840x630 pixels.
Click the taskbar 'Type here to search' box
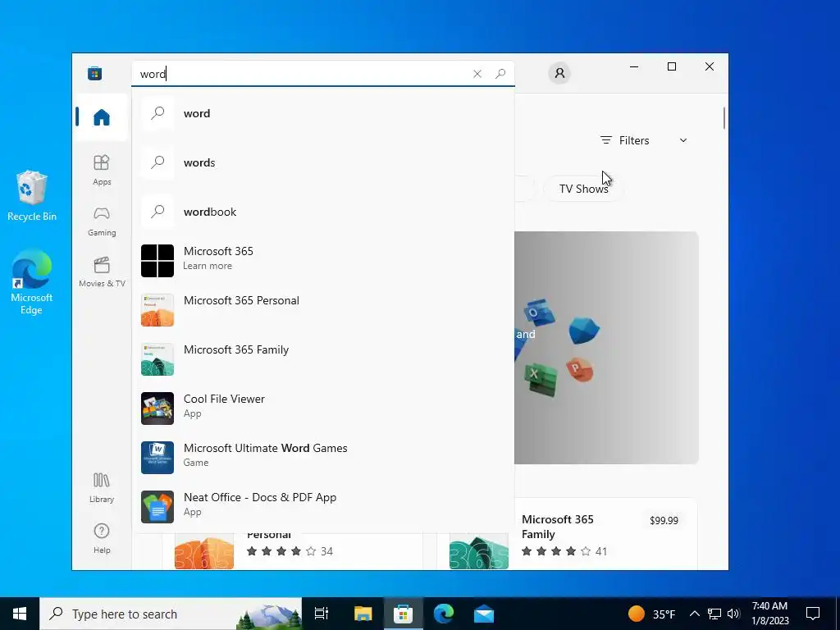tap(171, 614)
